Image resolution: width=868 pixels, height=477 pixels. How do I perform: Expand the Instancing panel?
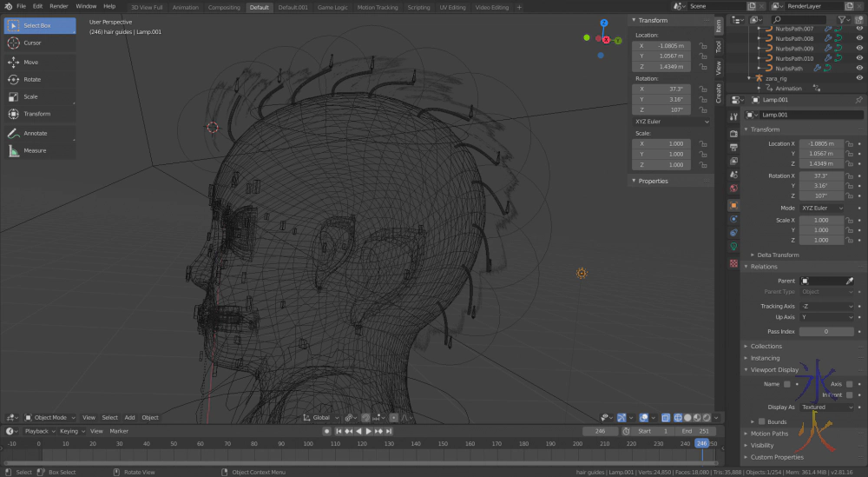click(765, 358)
